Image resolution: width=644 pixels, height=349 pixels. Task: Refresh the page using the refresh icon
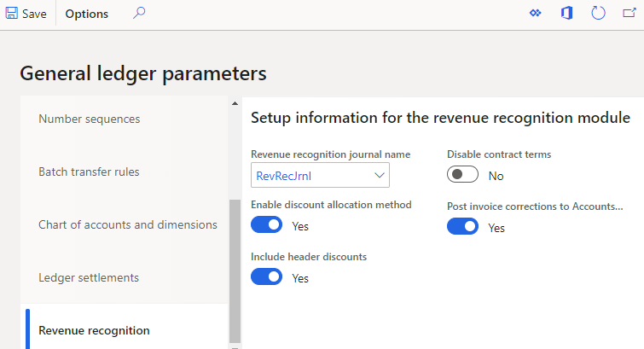point(598,14)
